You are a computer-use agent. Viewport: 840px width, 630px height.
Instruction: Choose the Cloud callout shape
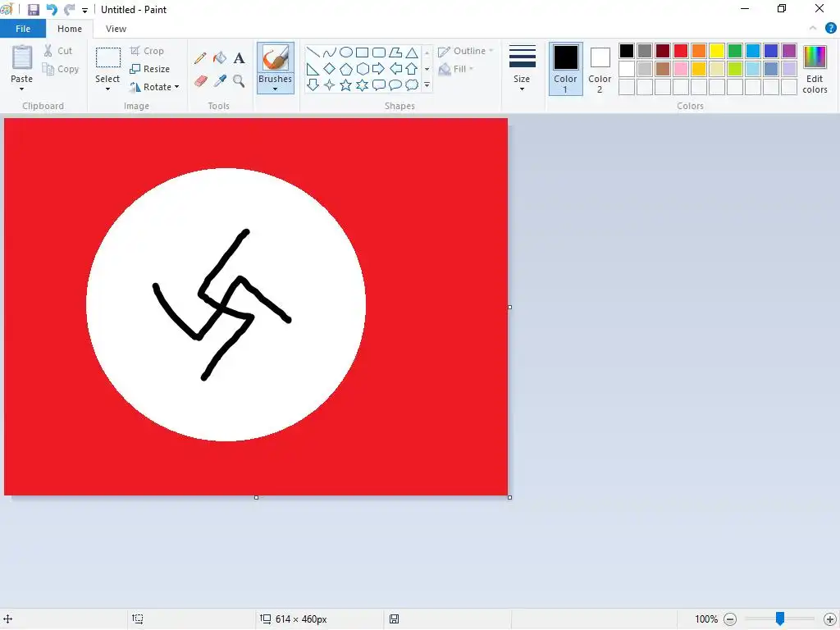412,84
